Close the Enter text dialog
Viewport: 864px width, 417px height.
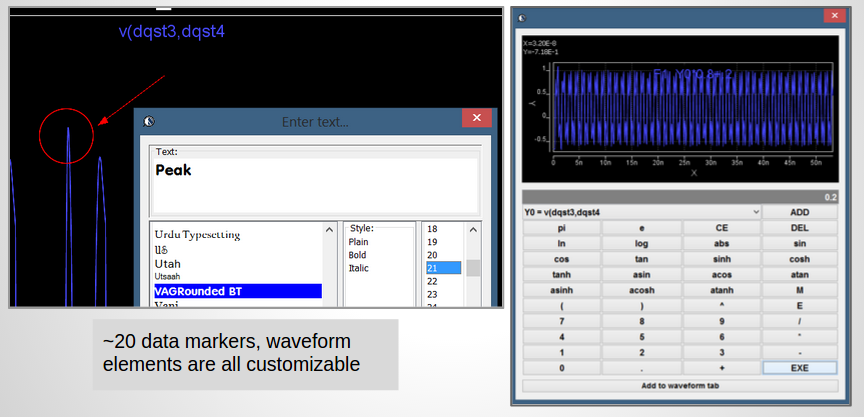coord(476,120)
